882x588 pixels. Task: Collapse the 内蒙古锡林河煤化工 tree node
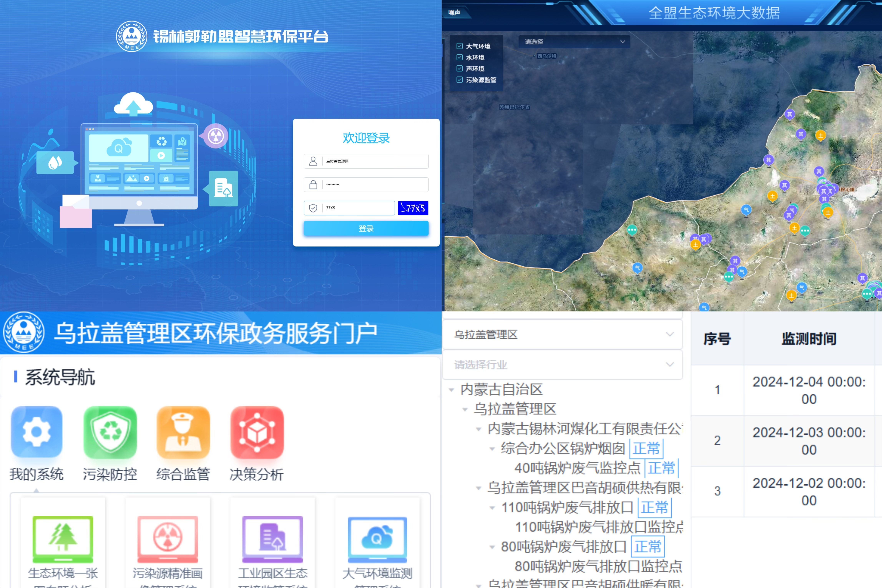point(479,429)
